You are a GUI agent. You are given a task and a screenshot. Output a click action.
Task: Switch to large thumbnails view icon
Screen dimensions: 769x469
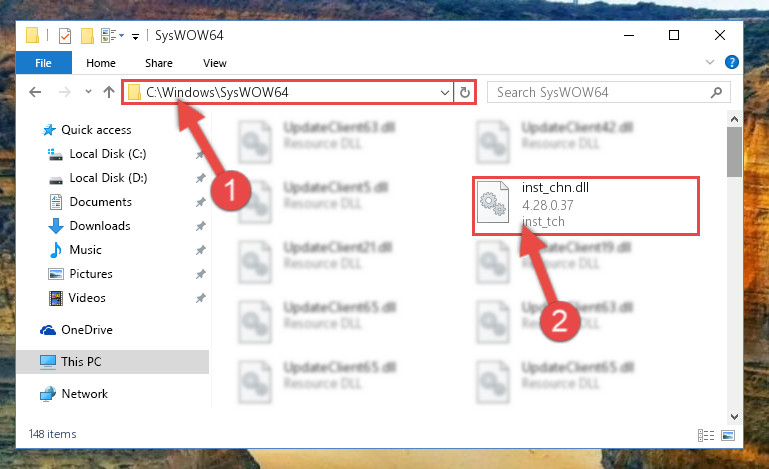coord(728,435)
